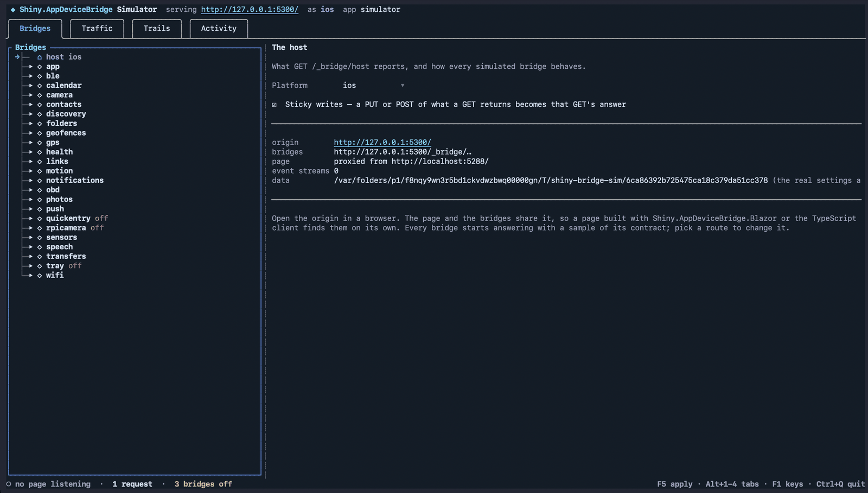868x493 pixels.
Task: Click the diamond icon next to camera
Action: coord(40,95)
